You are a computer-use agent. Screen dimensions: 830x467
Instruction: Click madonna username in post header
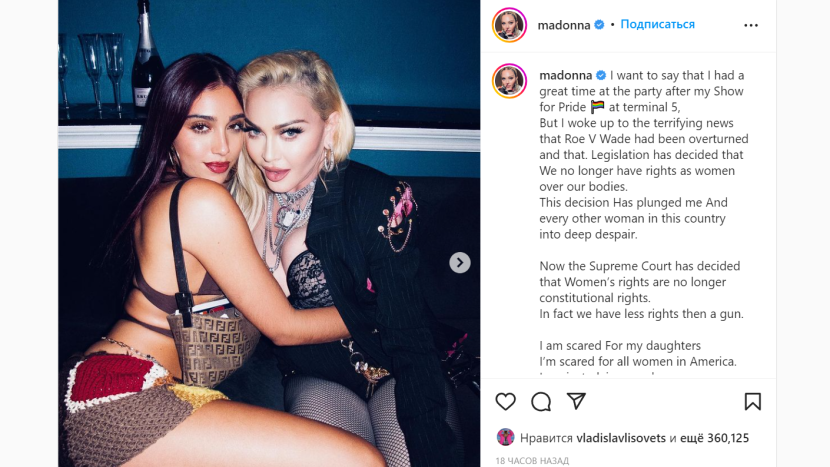tap(564, 25)
